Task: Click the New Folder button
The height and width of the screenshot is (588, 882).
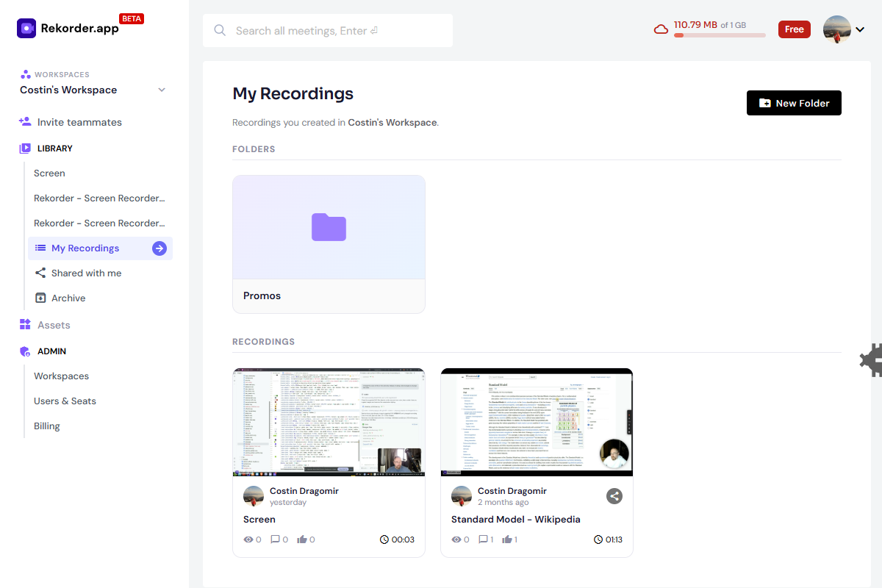Action: pyautogui.click(x=794, y=103)
